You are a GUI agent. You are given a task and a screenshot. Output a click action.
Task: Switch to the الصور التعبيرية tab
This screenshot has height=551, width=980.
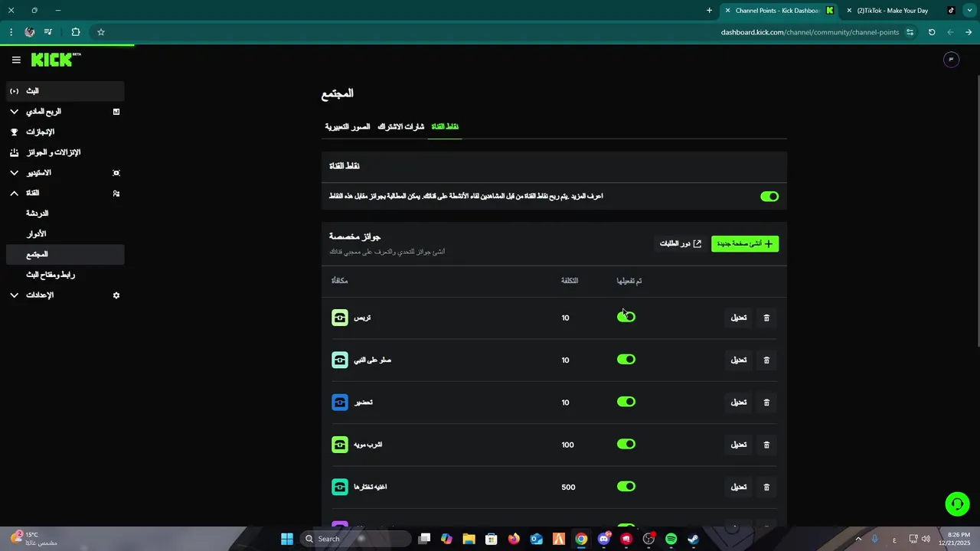(347, 127)
